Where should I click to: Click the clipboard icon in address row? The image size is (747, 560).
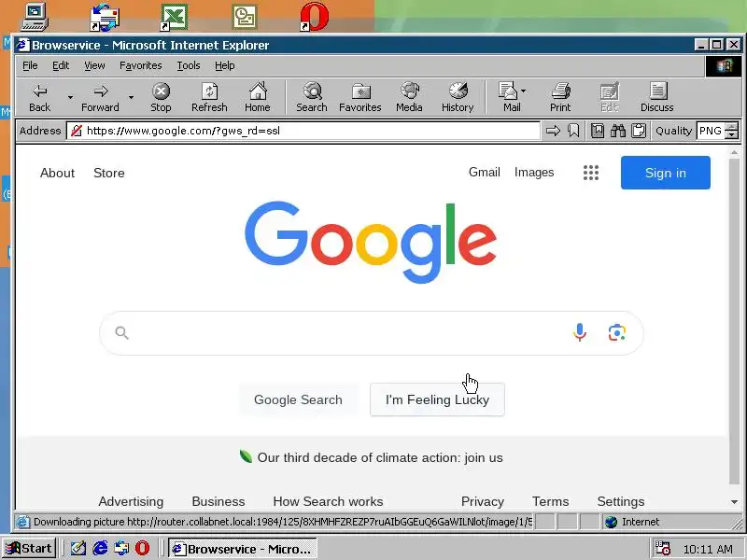pos(639,131)
